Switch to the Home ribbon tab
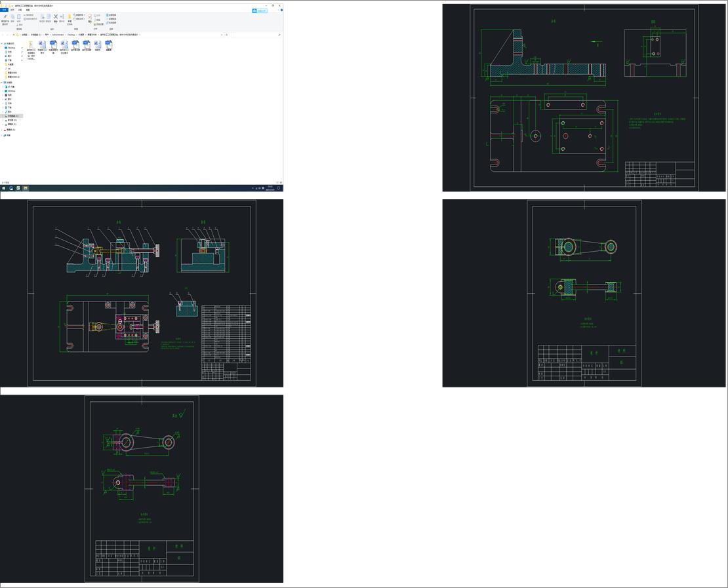Image resolution: width=728 pixels, height=588 pixels. tap(12, 10)
